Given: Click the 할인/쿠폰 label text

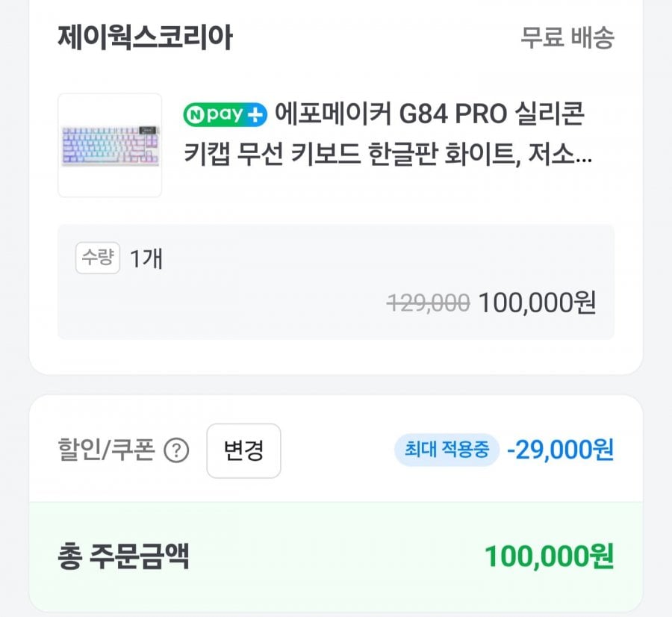Looking at the screenshot, I should pyautogui.click(x=106, y=450).
